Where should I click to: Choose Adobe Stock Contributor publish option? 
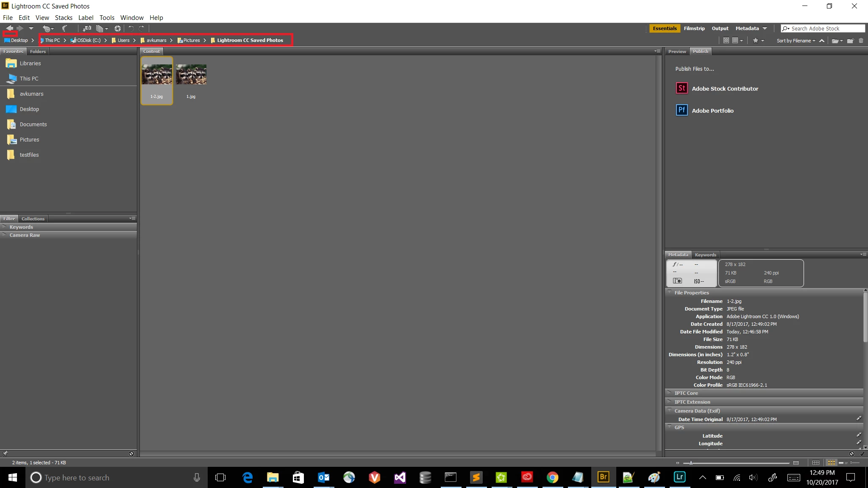(725, 89)
